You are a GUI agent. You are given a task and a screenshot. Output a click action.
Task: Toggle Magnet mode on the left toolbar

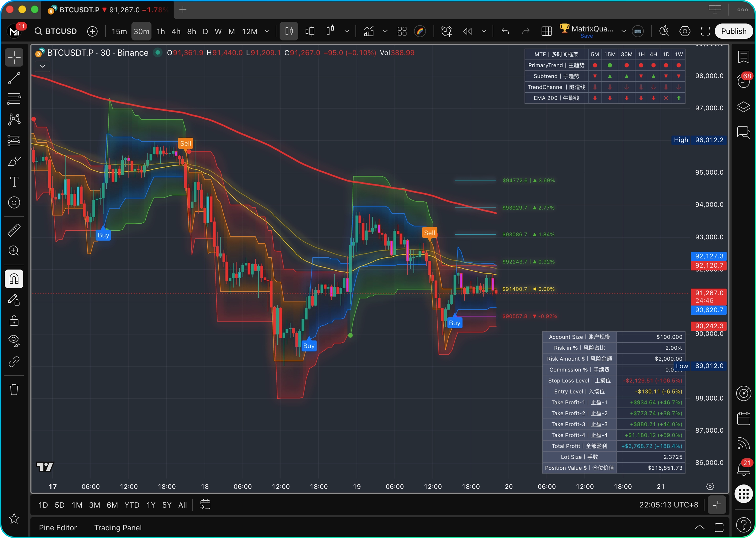[x=14, y=279]
